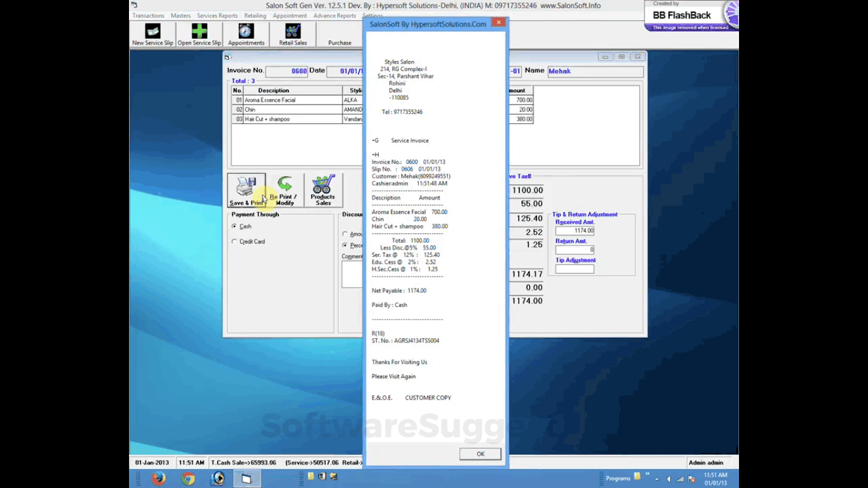Click the 1174.17 total value
The width and height of the screenshot is (868, 488).
point(527,274)
